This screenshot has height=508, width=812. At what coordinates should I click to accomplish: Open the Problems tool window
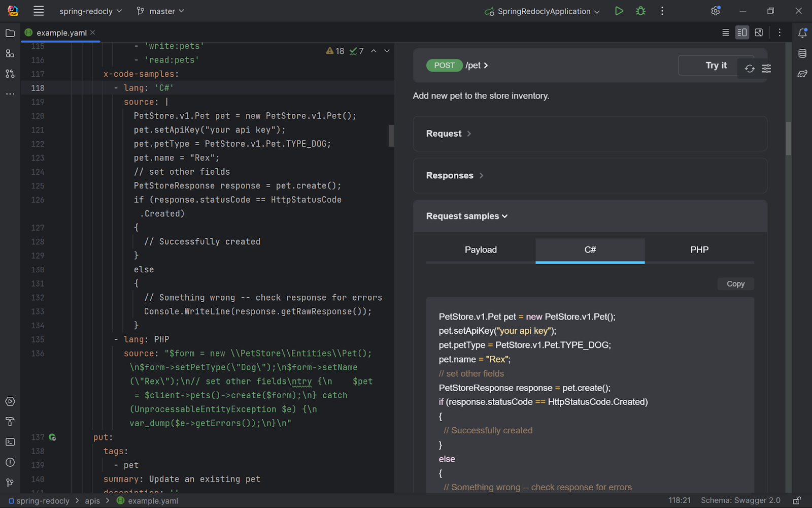10,462
